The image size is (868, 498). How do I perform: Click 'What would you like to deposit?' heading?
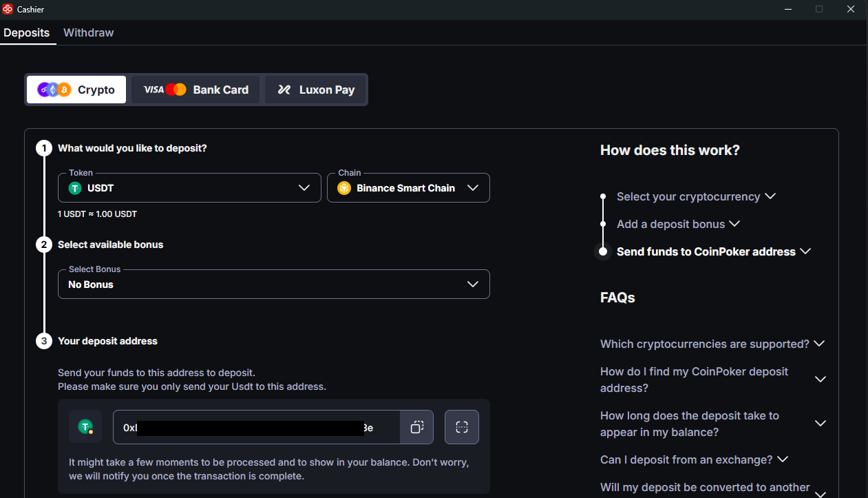(x=132, y=148)
